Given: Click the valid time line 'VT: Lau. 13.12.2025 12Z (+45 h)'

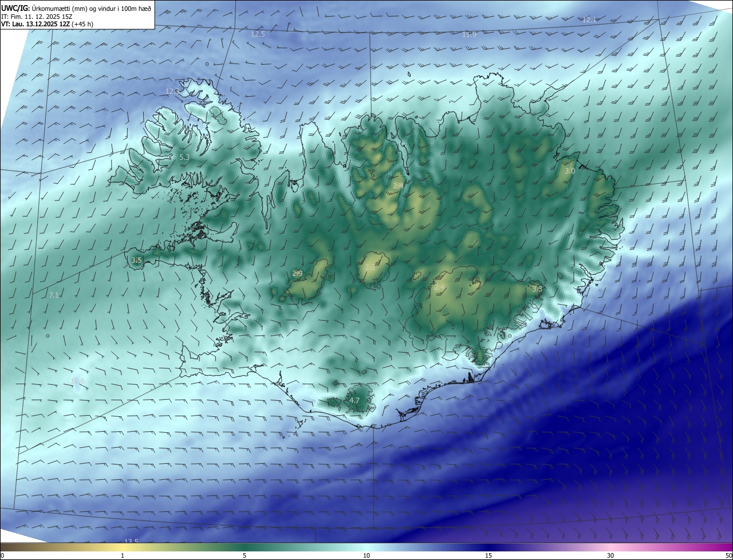Looking at the screenshot, I should tap(48, 24).
